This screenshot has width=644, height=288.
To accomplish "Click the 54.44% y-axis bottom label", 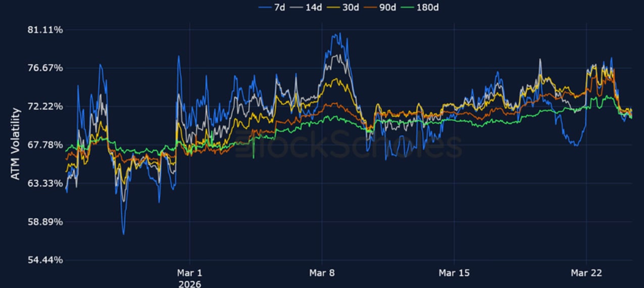I will click(45, 260).
